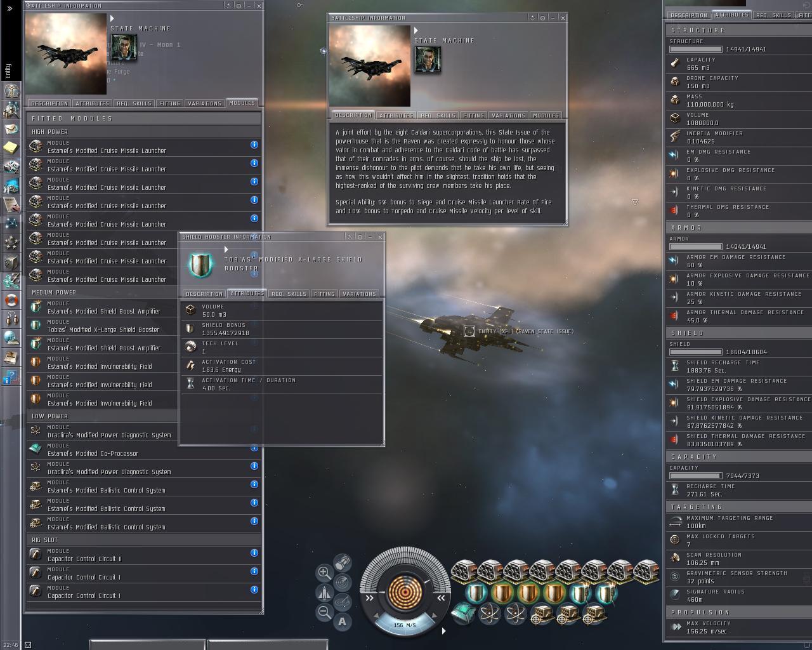Activate the teal co-processor module on the HUD
Screen dimensions: 812x650
coord(464,614)
